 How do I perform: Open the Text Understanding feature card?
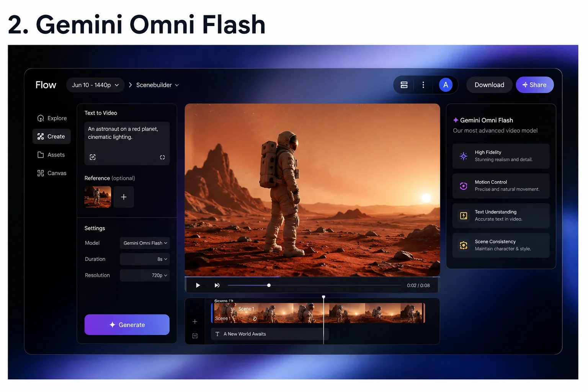501,216
